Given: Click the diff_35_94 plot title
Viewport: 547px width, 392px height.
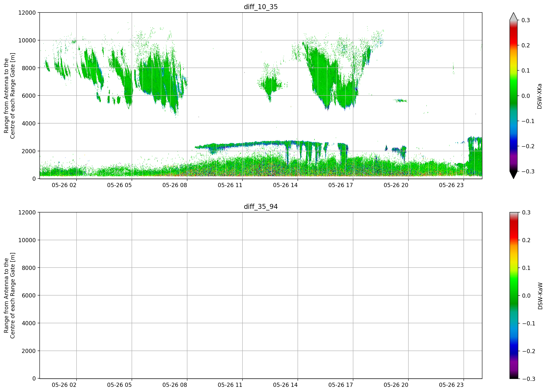Looking at the screenshot, I should click(x=261, y=207).
